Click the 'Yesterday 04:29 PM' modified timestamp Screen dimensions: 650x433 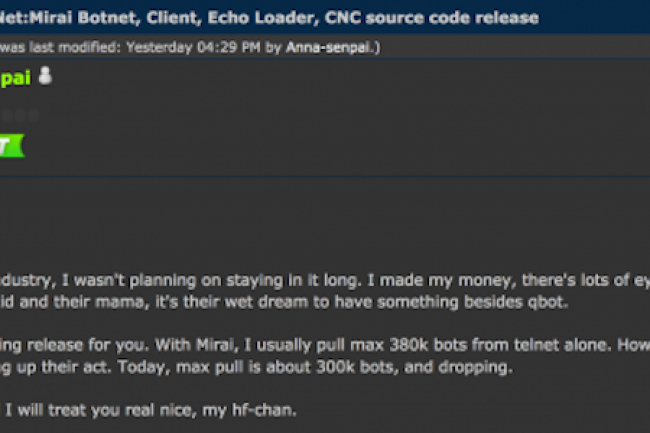[x=193, y=47]
